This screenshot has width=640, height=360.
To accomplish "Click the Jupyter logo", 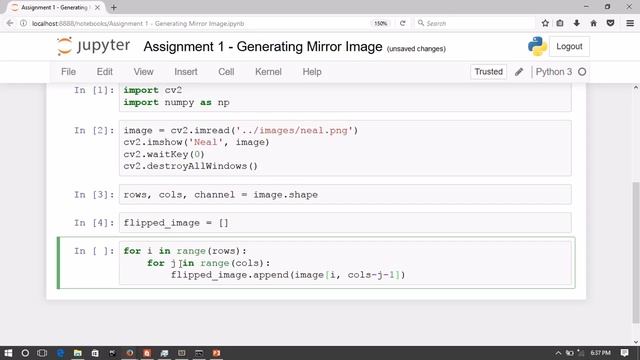I will (93, 46).
